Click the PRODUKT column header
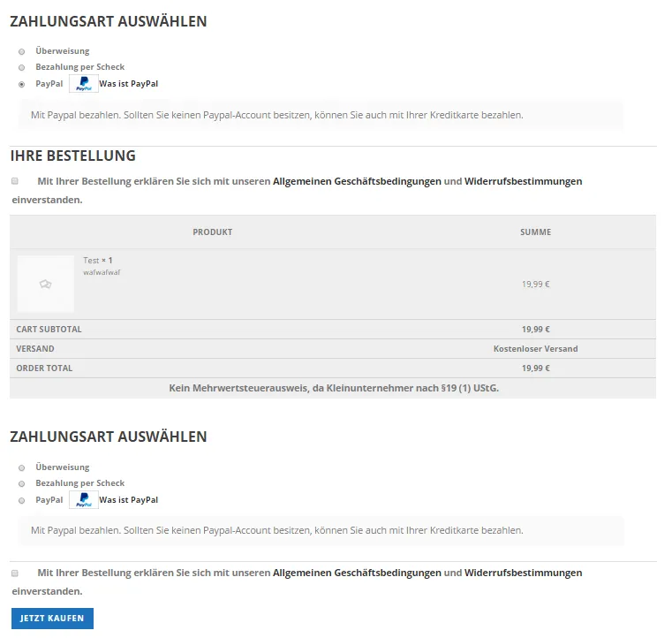 213,232
